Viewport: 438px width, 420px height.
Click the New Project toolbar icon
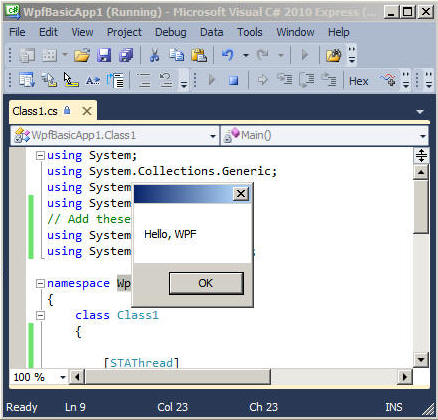[27, 55]
